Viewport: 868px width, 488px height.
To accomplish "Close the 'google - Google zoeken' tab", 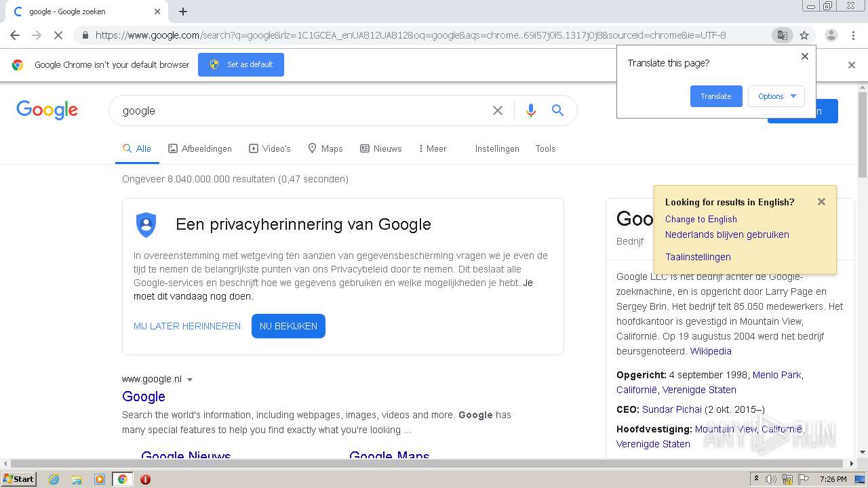I will (x=157, y=12).
